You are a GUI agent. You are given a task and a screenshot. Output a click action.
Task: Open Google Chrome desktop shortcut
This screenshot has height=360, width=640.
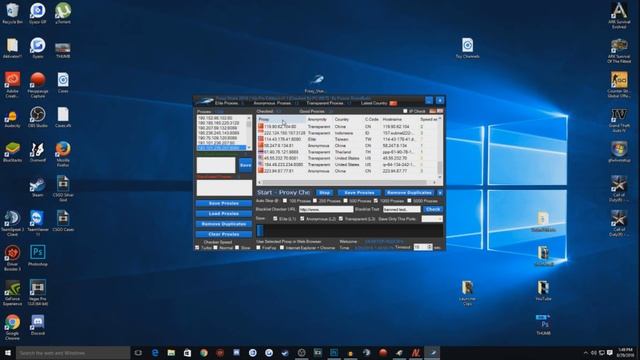pos(12,327)
